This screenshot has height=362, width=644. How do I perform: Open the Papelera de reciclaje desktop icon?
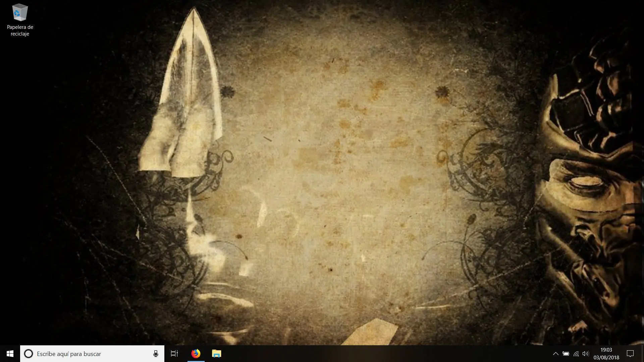pyautogui.click(x=20, y=20)
